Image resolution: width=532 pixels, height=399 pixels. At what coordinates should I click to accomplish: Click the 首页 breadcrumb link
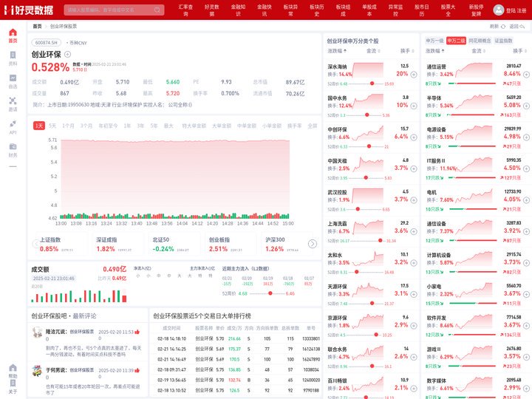(x=37, y=26)
